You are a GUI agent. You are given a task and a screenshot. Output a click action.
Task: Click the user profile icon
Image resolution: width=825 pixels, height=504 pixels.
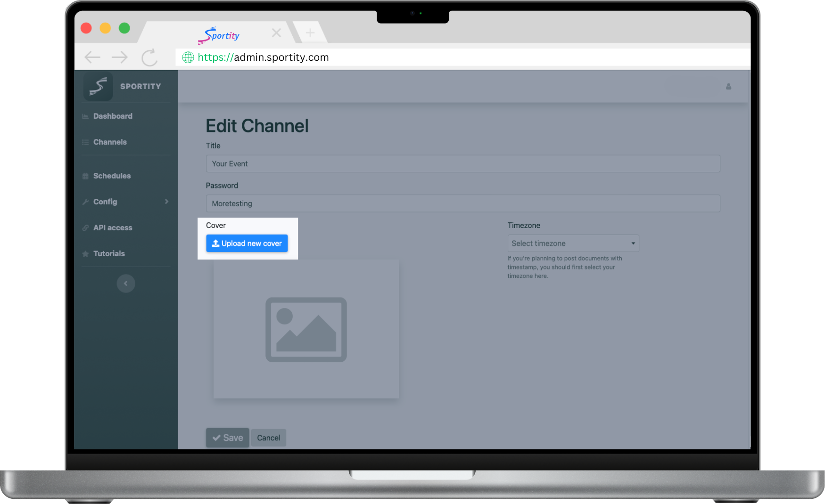pyautogui.click(x=728, y=87)
